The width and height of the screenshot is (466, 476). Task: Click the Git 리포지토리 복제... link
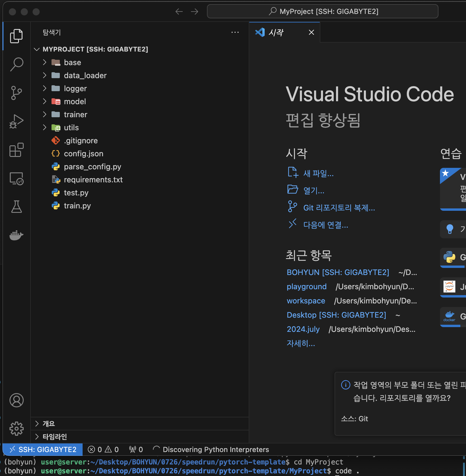tap(339, 208)
